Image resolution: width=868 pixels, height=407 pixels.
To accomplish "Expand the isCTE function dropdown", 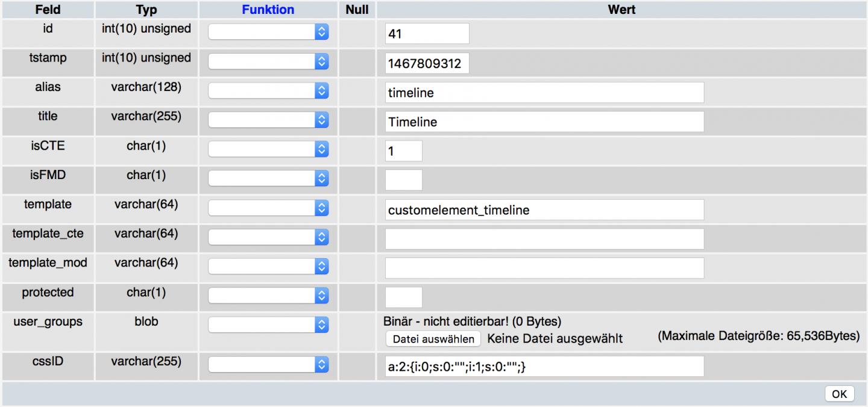I will 268,150.
